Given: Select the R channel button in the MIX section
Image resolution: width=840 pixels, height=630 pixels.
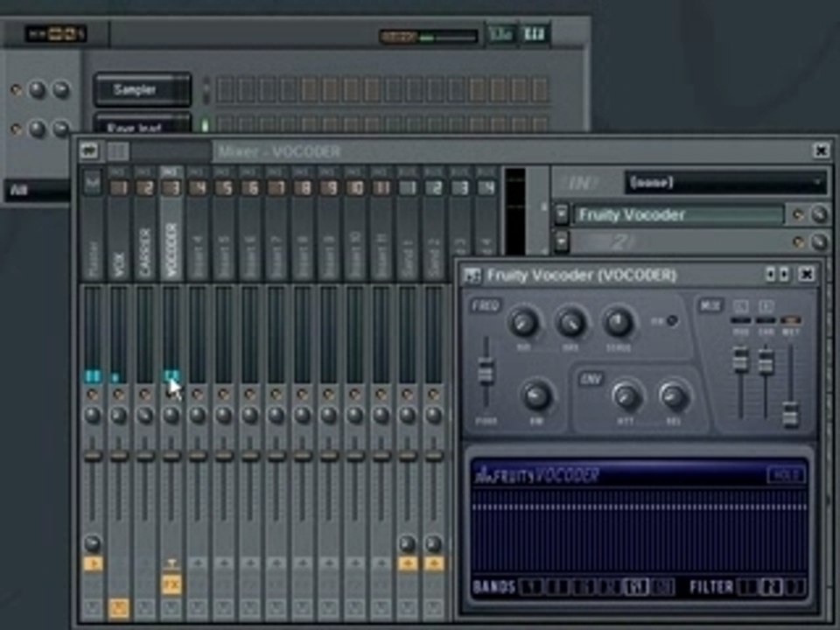Looking at the screenshot, I should [766, 306].
